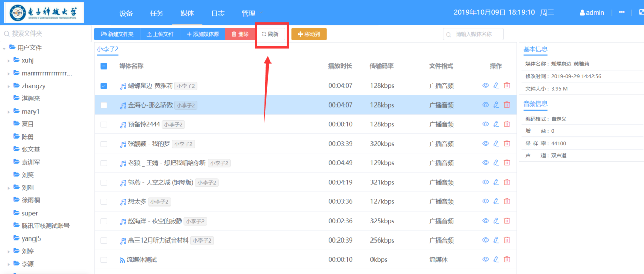Click the 刷新 refresh button
Screen dimensions: 644x274
pos(270,34)
